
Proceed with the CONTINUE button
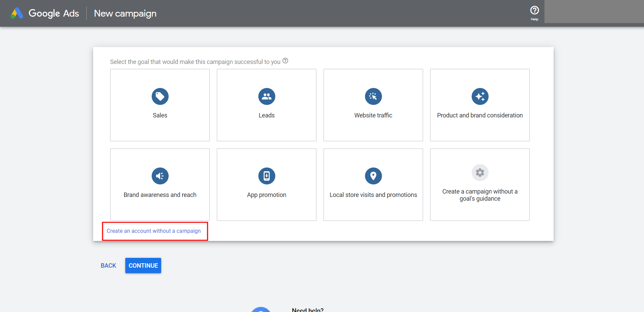(143, 266)
